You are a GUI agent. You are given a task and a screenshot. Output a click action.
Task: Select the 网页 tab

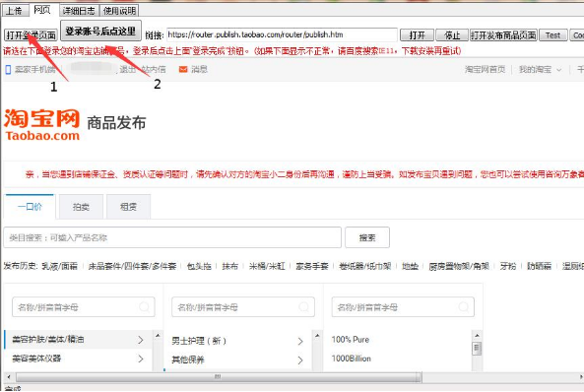[x=42, y=10]
